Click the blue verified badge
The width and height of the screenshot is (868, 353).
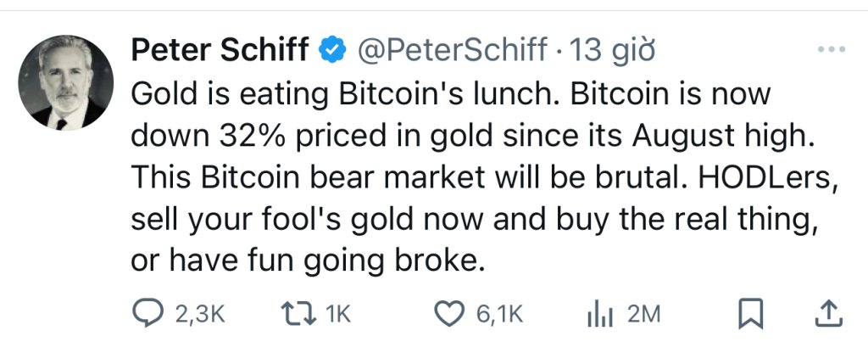click(x=331, y=51)
